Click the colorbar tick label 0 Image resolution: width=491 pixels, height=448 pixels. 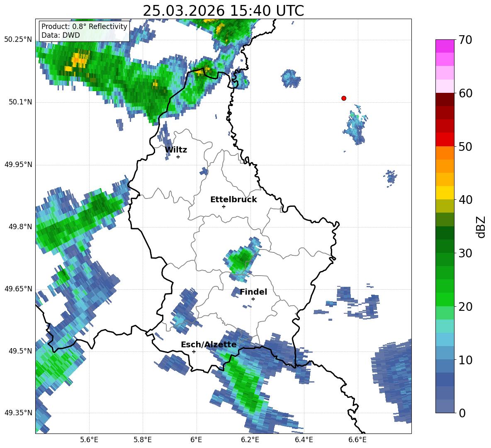(462, 413)
